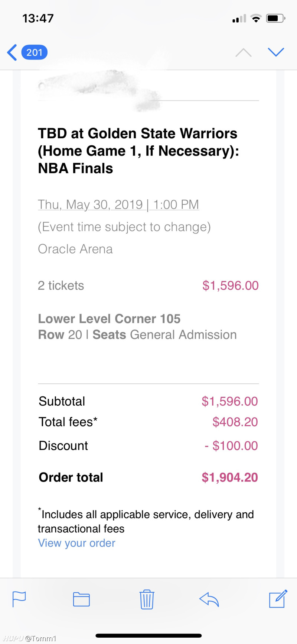Screen dimensions: 297x644
Task: Tap the 13:47 clock in status bar
Action: 38,18
